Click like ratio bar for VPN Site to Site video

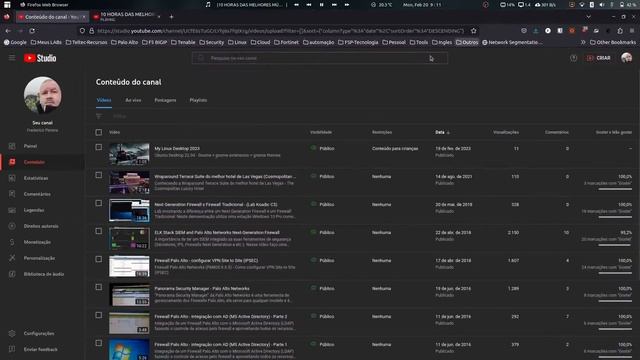615,273
